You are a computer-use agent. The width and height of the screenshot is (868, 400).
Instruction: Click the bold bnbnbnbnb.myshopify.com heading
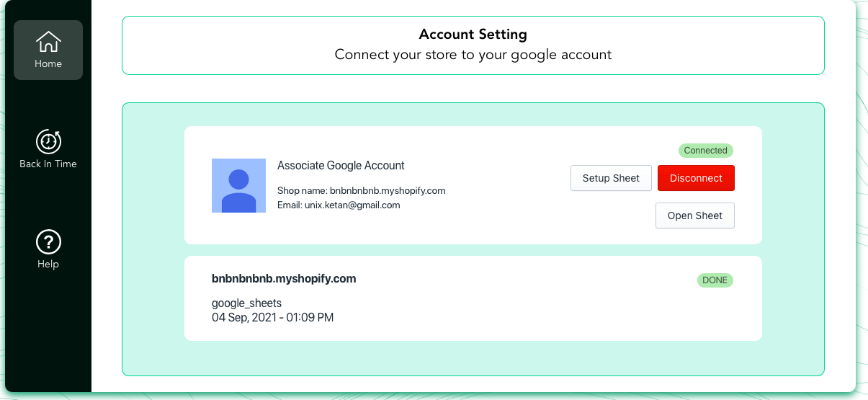click(284, 279)
